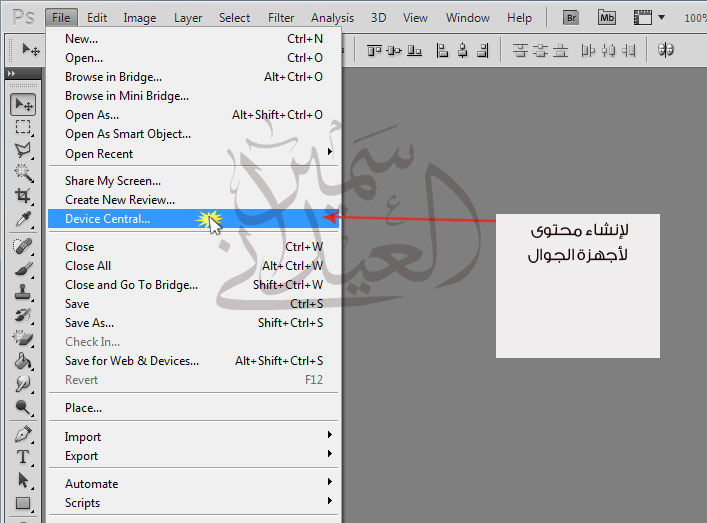Open the Filter menu
This screenshot has height=523, width=707.
281,18
